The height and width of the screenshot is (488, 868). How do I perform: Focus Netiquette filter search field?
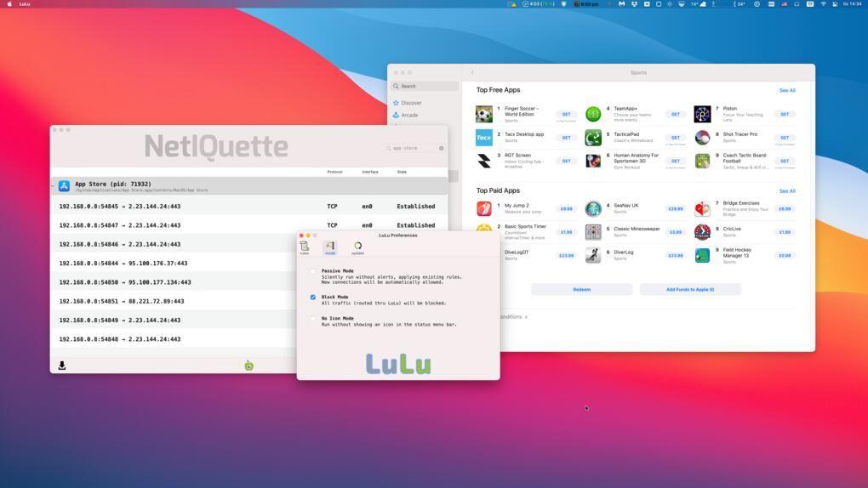tap(414, 148)
